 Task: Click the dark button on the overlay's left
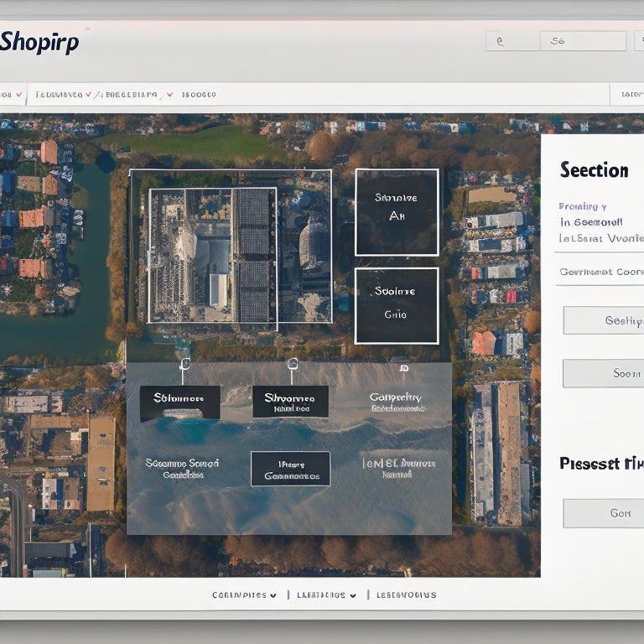pyautogui.click(x=179, y=402)
